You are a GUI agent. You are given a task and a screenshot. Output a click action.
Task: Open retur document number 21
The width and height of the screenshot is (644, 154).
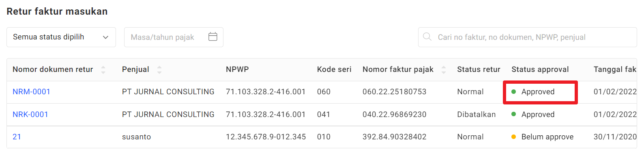pyautogui.click(x=17, y=137)
